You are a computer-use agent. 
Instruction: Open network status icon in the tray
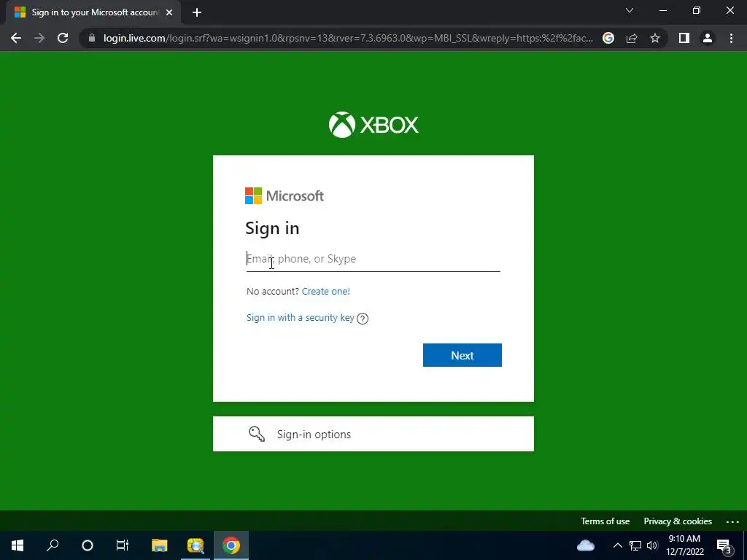[x=635, y=545]
